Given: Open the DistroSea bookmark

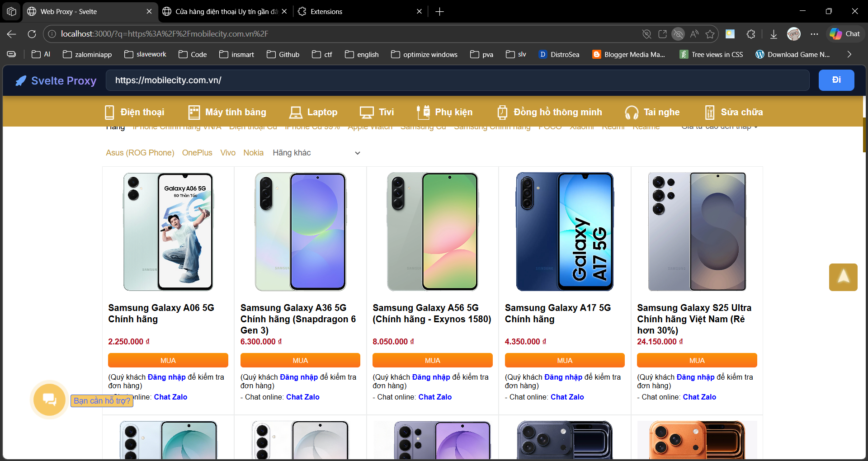Looking at the screenshot, I should click(x=559, y=54).
